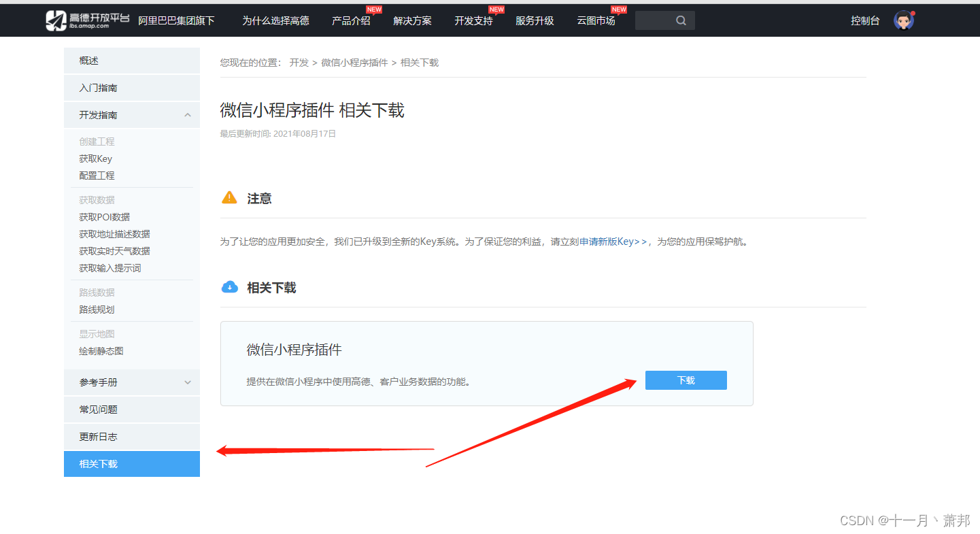This screenshot has width=980, height=534.
Task: Click 相关下载 at the breadcrumb end
Action: click(420, 63)
